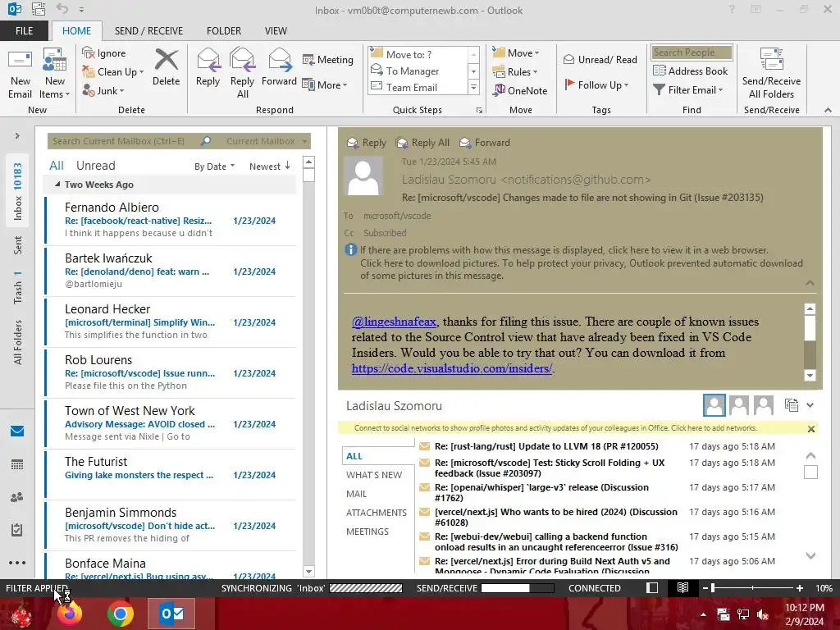Click the zoom slider
Image resolution: width=840 pixels, height=630 pixels.
[x=753, y=588]
